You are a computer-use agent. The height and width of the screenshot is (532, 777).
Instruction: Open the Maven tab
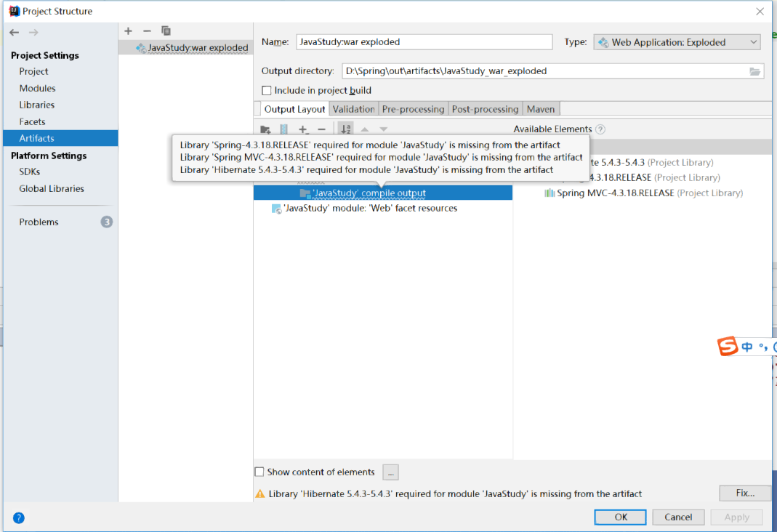(541, 109)
